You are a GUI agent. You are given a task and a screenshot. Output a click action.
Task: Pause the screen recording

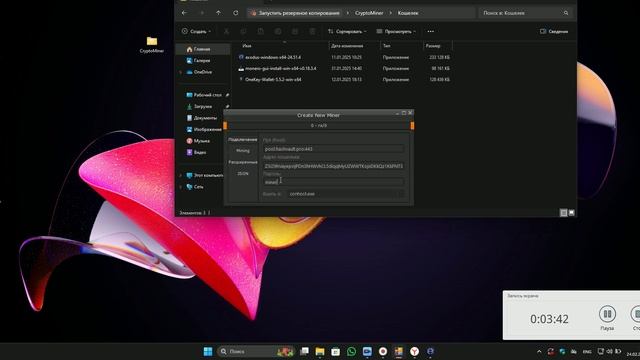tap(607, 313)
